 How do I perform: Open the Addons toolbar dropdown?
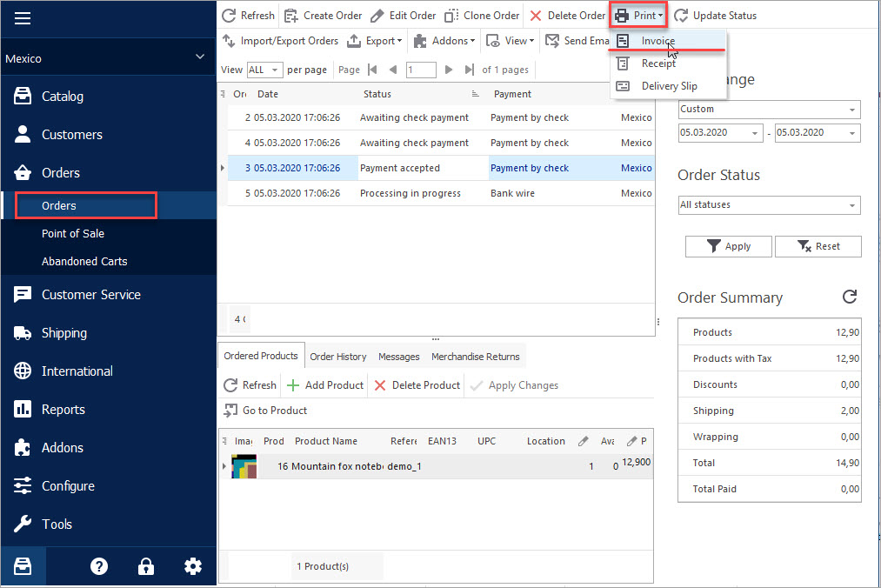[x=444, y=41]
